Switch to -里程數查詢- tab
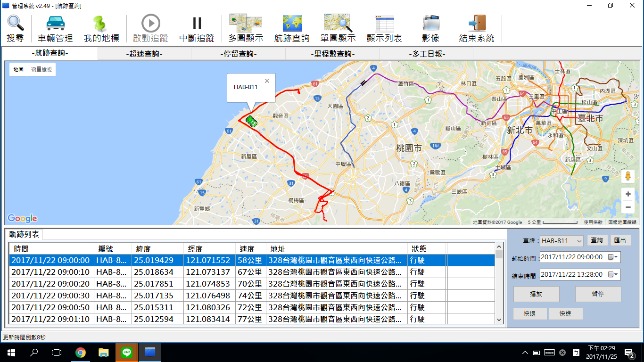This screenshot has width=644, height=362. [332, 54]
